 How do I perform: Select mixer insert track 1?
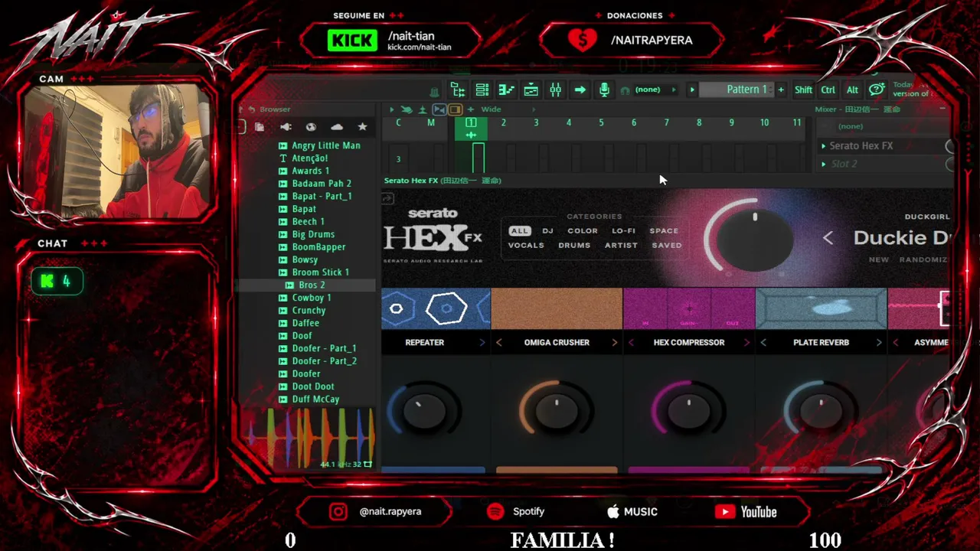tap(471, 128)
